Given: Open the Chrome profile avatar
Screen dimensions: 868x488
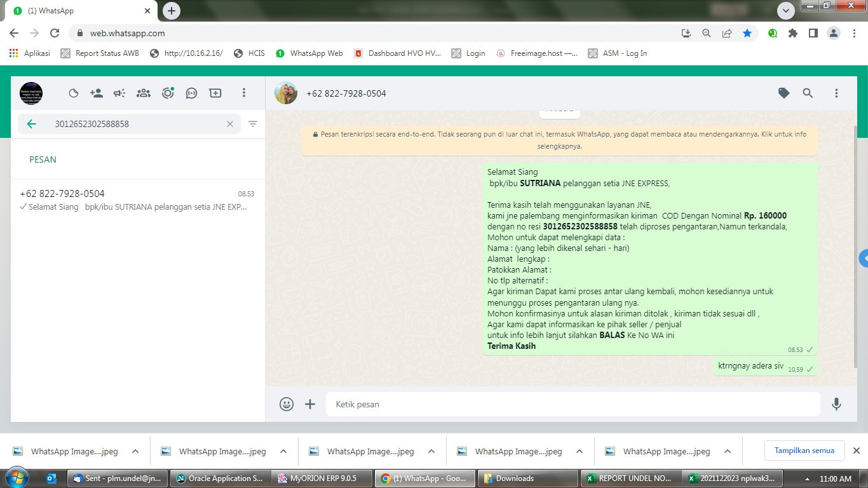Looking at the screenshot, I should pyautogui.click(x=834, y=33).
